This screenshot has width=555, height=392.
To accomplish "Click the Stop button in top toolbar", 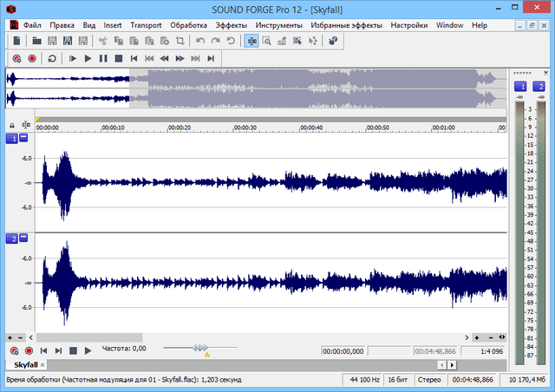I will click(118, 58).
